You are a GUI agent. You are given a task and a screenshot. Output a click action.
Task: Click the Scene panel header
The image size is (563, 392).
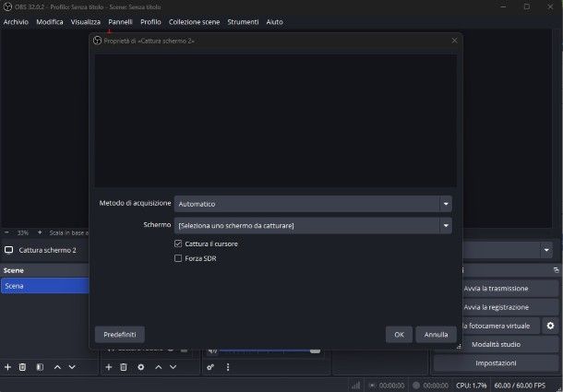point(44,270)
